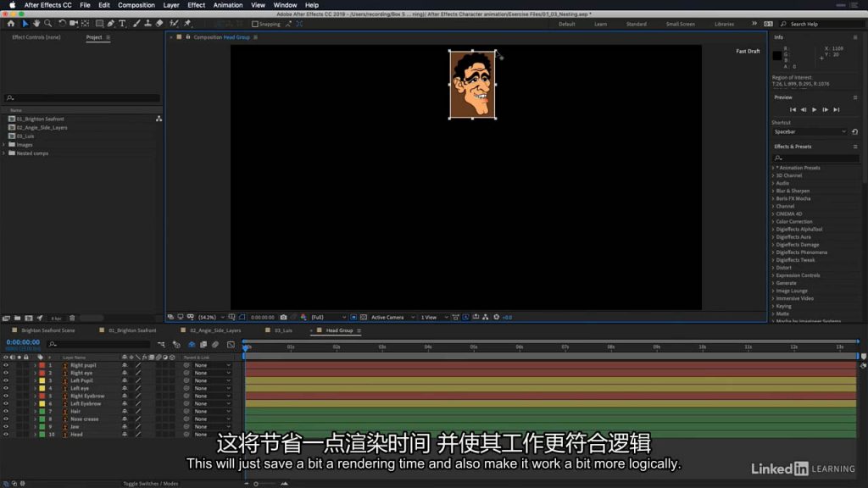This screenshot has height=488, width=868.
Task: Enable the Snapping checkbox
Action: click(x=255, y=25)
